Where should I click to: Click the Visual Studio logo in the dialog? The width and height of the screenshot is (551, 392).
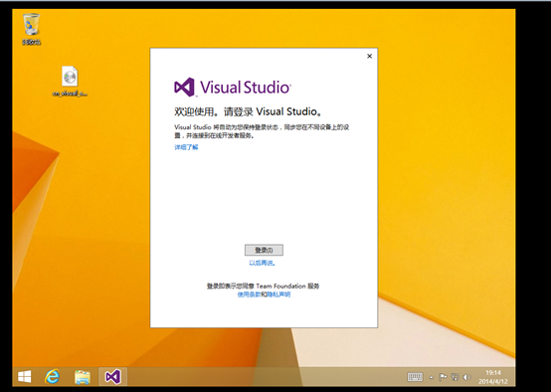click(233, 87)
